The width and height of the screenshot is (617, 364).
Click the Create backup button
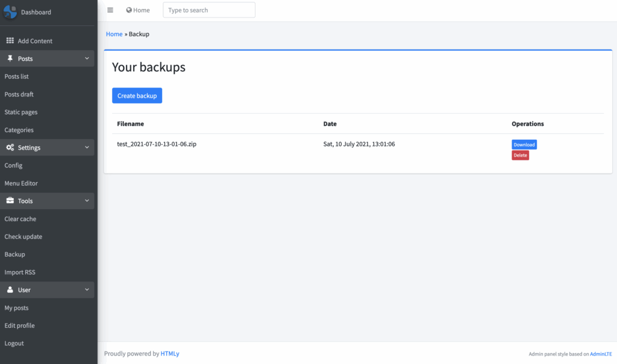(x=137, y=96)
